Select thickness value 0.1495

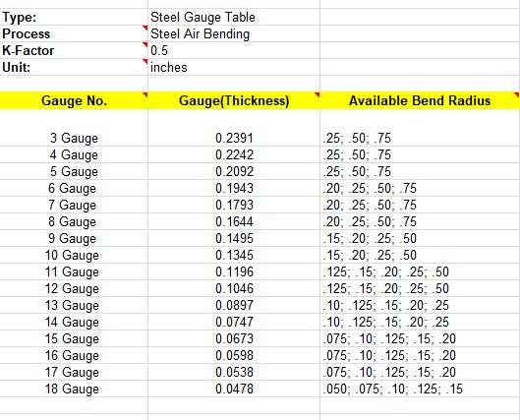[x=234, y=238]
